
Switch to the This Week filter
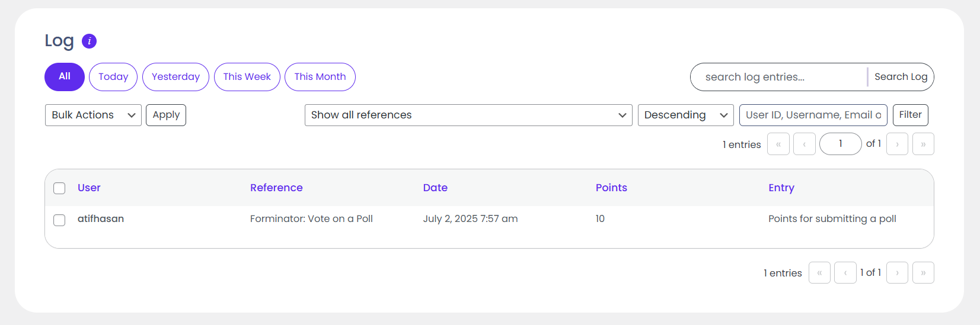click(x=247, y=77)
